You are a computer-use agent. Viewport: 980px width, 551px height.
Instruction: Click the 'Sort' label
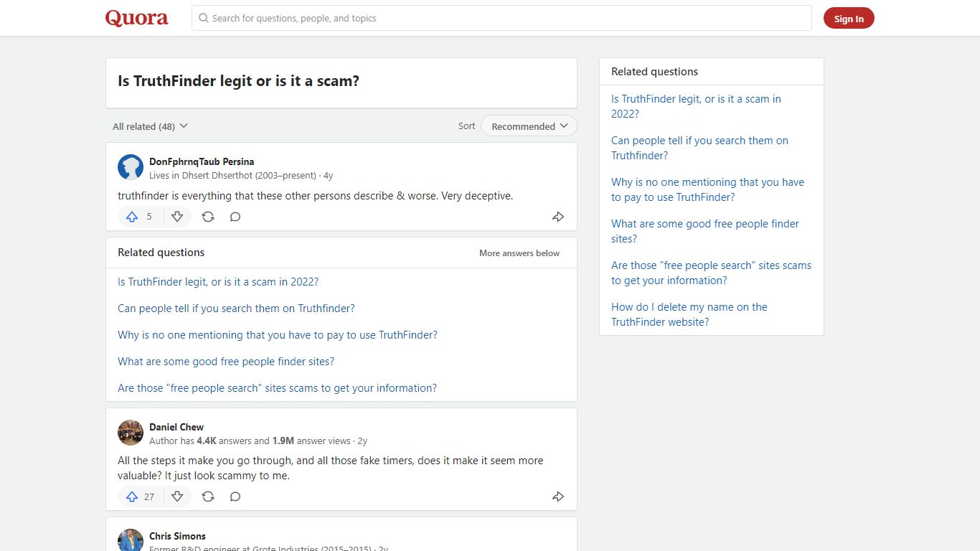[466, 126]
